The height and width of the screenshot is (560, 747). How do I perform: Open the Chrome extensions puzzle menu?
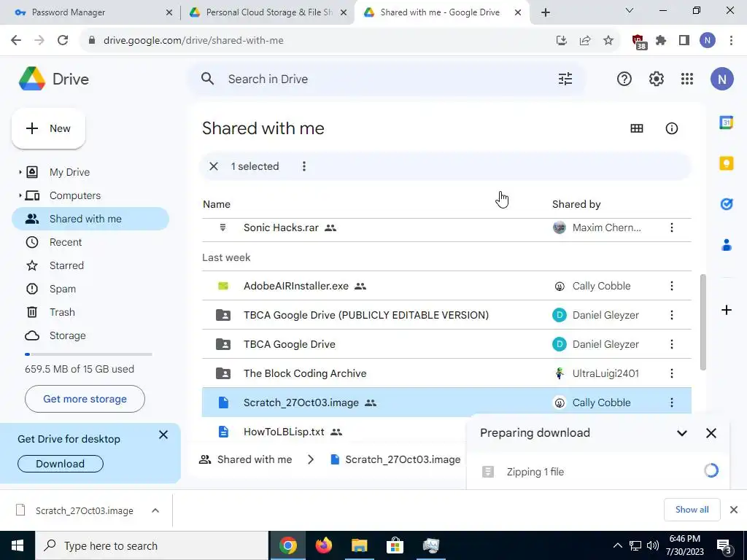pos(660,41)
